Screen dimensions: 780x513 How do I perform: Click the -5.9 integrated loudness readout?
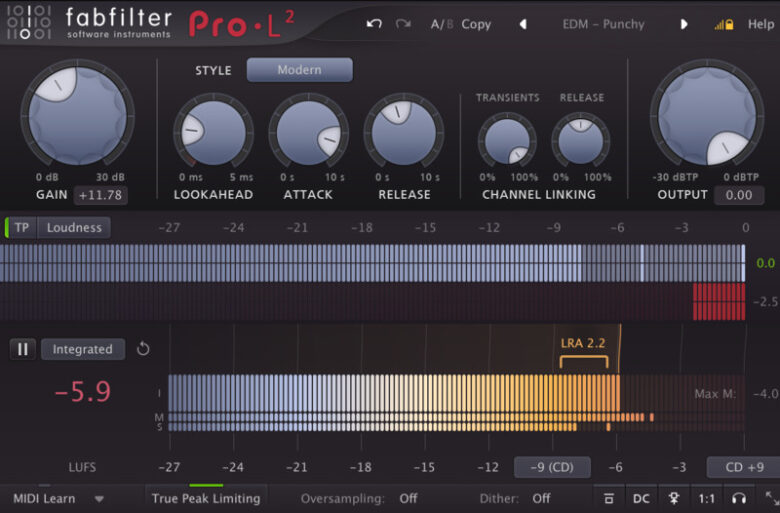coord(83,391)
